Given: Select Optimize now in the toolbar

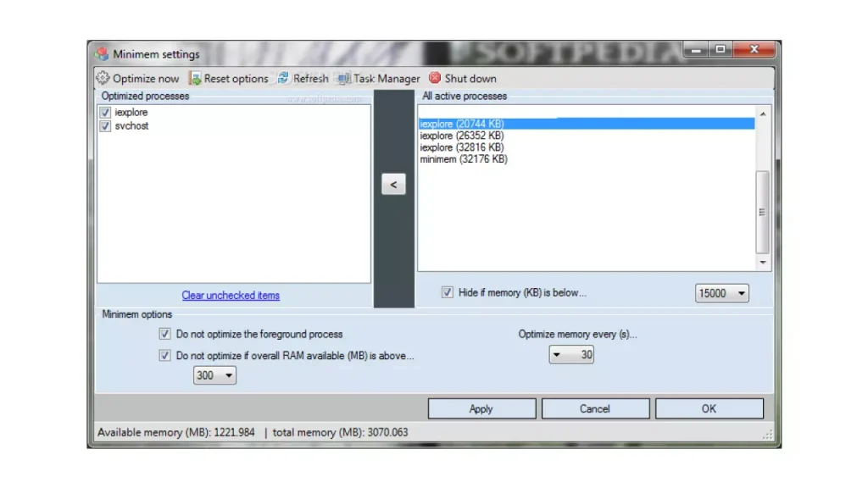Looking at the screenshot, I should pos(138,79).
